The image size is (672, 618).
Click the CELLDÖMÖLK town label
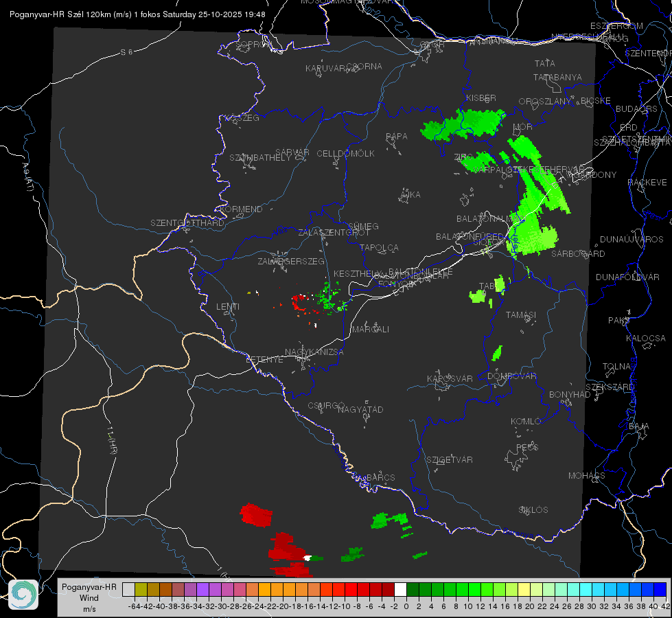[346, 154]
